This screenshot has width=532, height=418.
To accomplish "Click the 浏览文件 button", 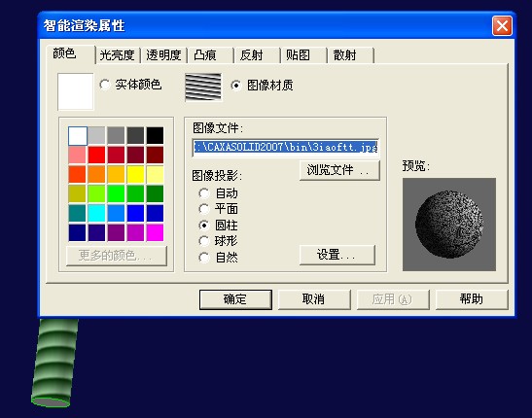I will click(x=339, y=170).
